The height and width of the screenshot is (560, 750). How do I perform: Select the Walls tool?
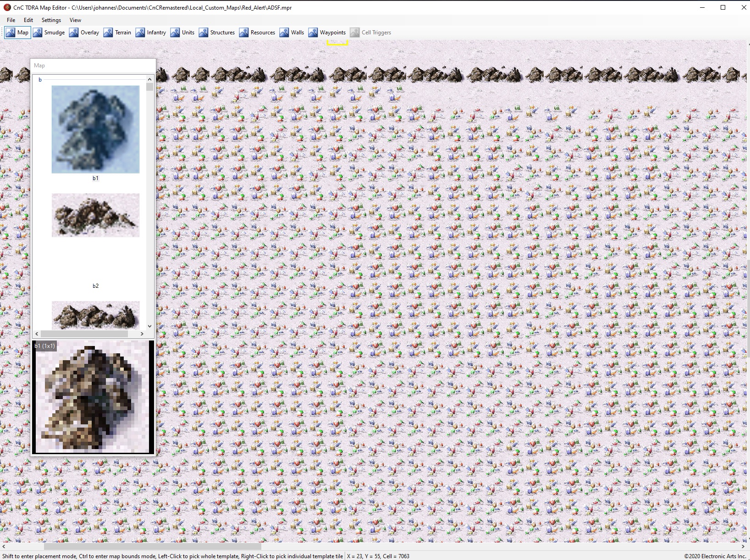click(292, 33)
